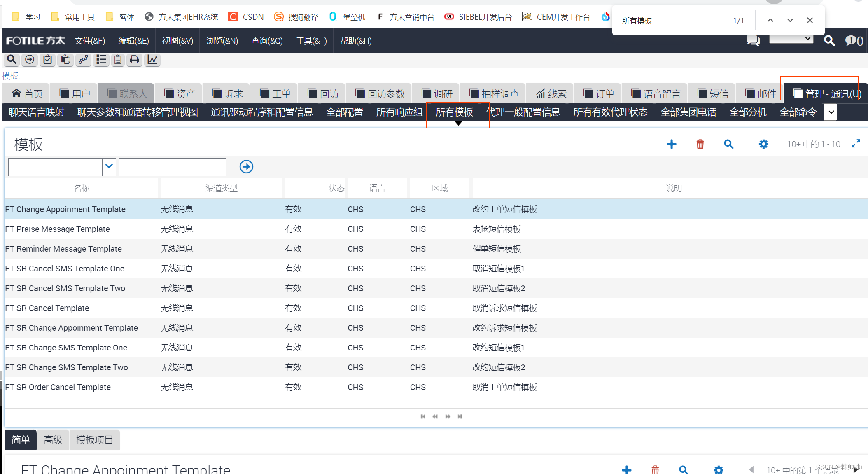Maximize template list with expand arrows icon
Screen dimensions: 868x474
click(x=856, y=144)
